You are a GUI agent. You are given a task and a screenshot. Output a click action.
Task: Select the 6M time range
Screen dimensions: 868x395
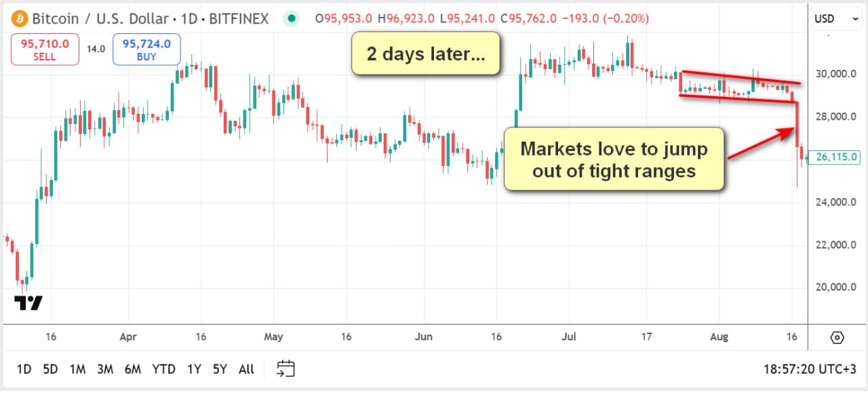point(132,369)
